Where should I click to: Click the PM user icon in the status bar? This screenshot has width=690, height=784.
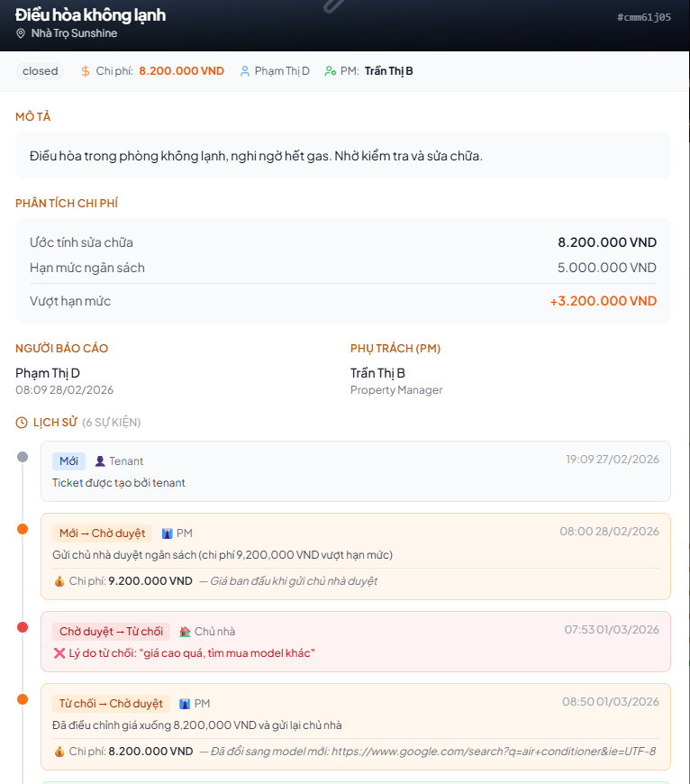click(x=331, y=71)
